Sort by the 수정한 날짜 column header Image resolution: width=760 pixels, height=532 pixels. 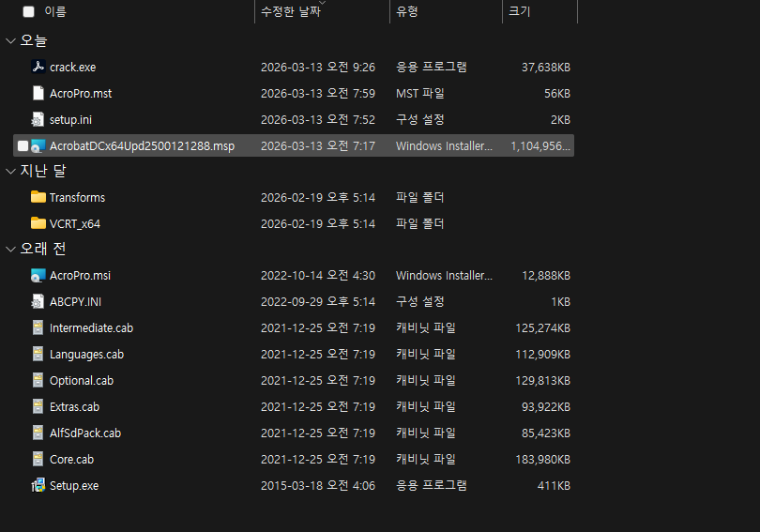click(291, 11)
